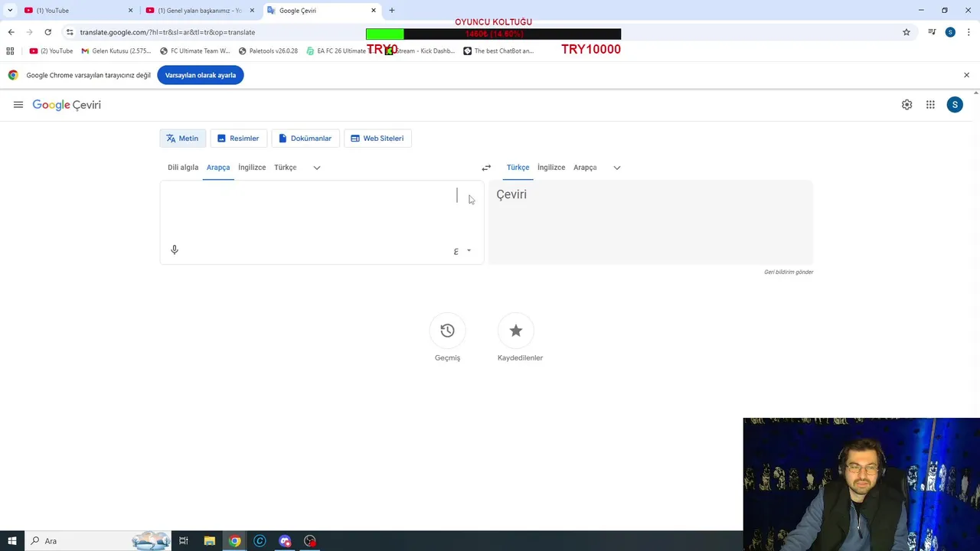Viewport: 980px width, 551px height.
Task: Dismiss the default browser notification bar
Action: [x=966, y=75]
